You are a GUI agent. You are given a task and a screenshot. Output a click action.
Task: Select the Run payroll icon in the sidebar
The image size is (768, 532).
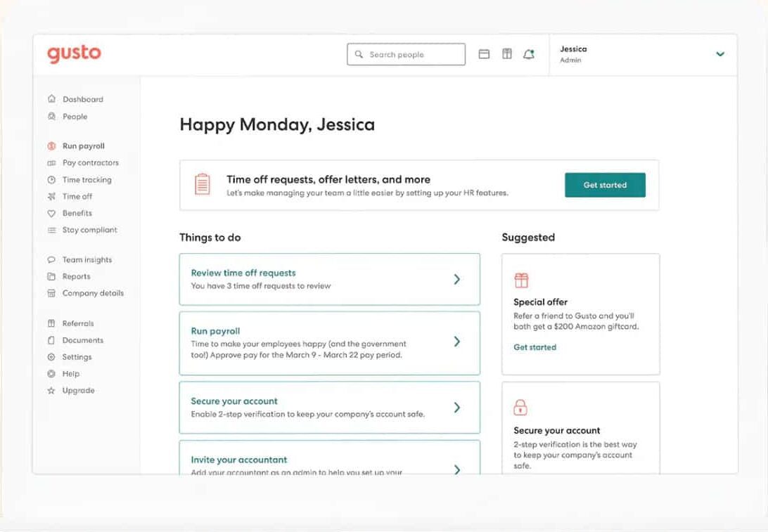50,145
